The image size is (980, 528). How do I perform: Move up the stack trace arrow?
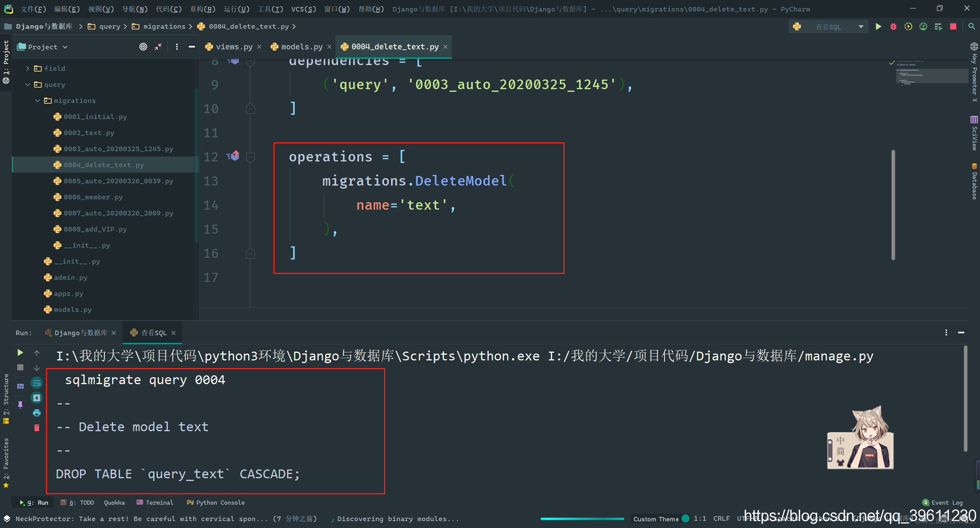tap(37, 353)
